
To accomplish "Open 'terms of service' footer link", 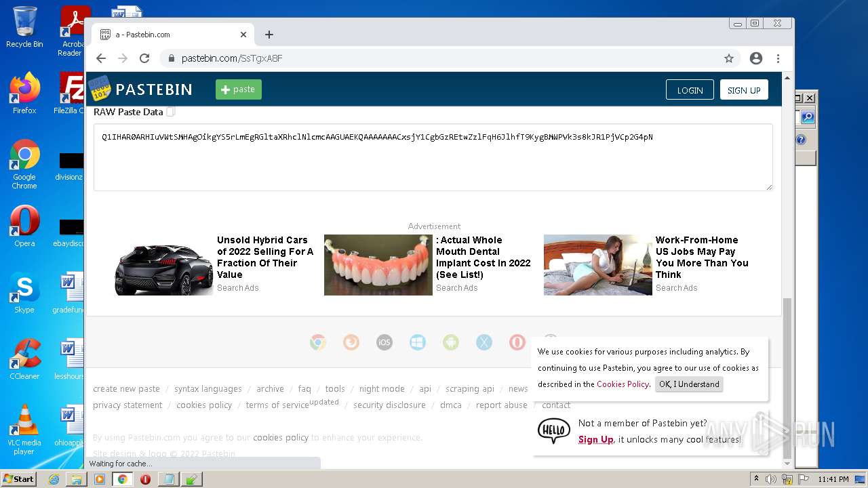I will pyautogui.click(x=277, y=405).
